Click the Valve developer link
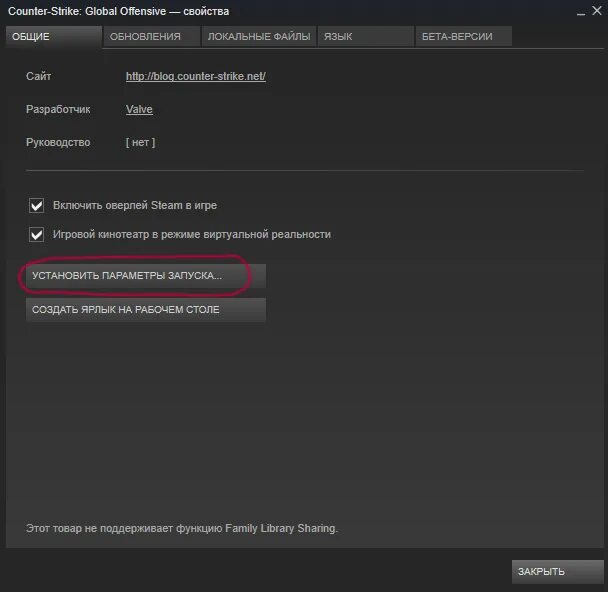 point(139,109)
